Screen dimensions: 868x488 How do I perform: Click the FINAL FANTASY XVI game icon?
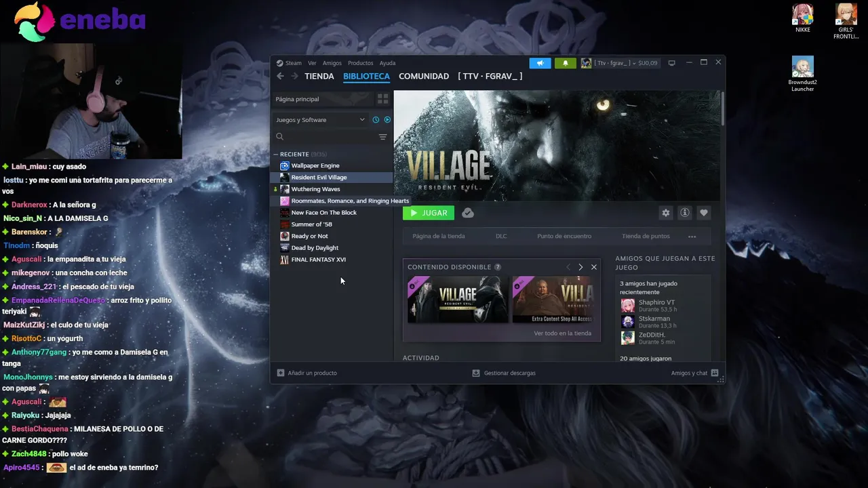285,260
